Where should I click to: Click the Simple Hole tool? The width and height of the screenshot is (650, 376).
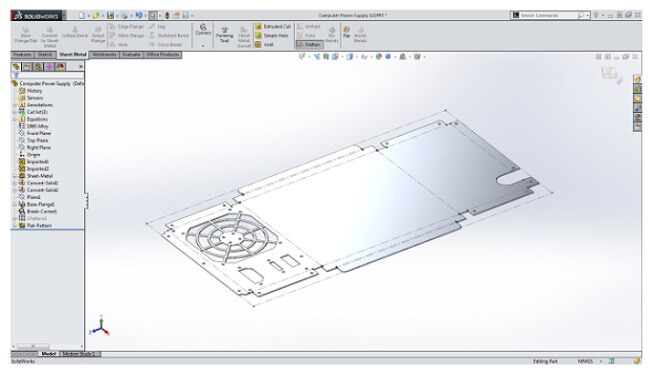coord(272,36)
